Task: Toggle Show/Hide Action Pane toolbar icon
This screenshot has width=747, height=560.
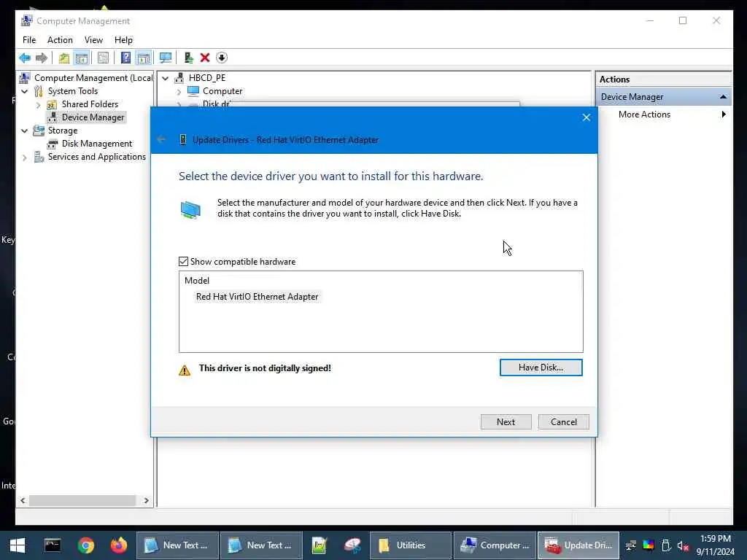Action: (x=144, y=58)
